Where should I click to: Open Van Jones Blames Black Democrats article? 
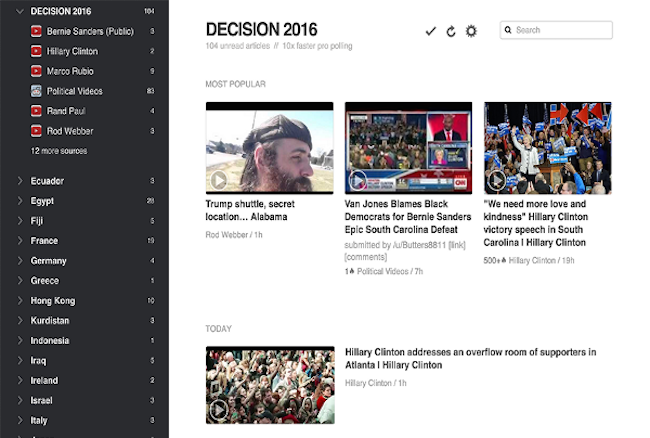tap(408, 216)
